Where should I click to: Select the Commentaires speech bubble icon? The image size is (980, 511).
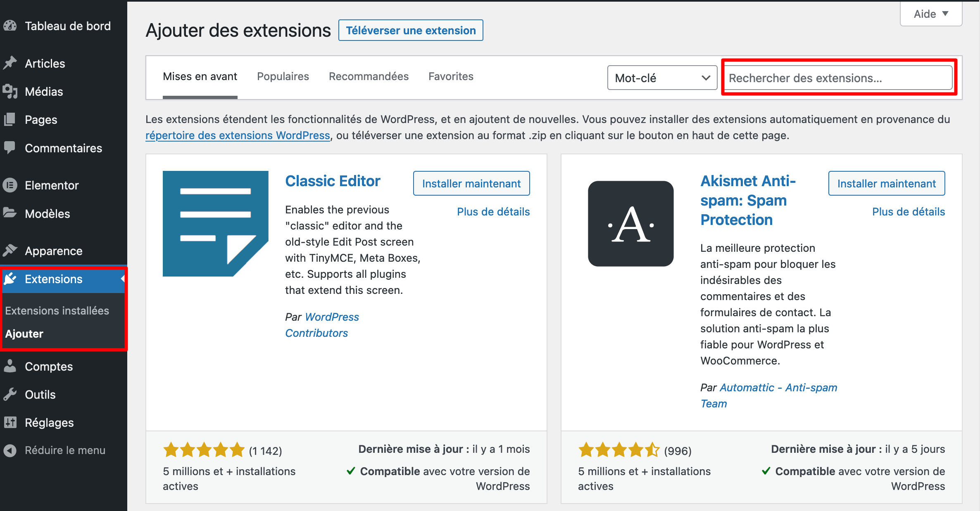tap(10, 148)
